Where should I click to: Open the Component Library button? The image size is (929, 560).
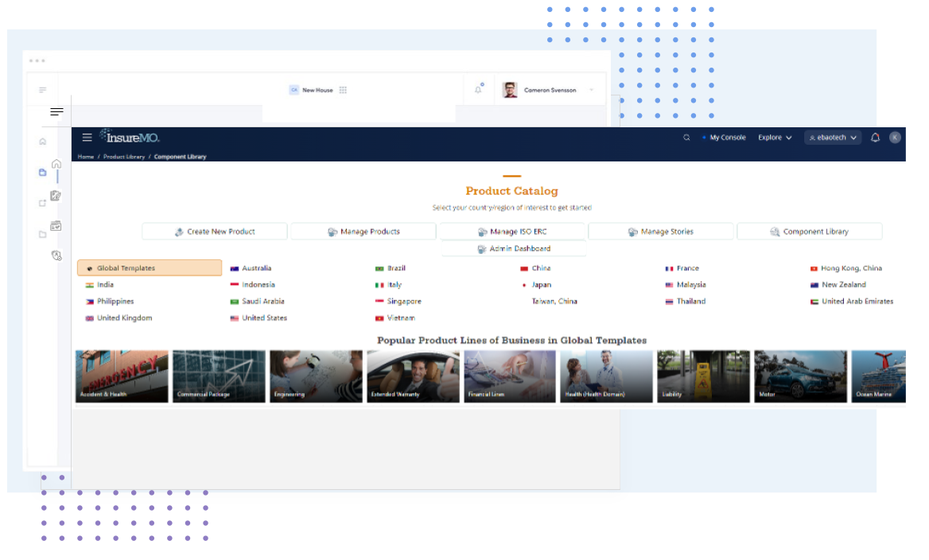click(x=810, y=231)
